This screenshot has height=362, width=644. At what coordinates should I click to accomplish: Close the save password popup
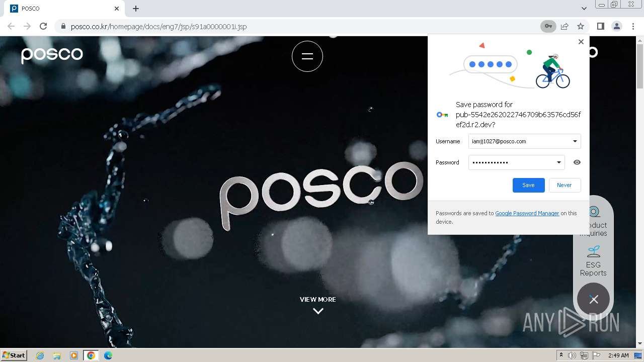[x=581, y=42]
